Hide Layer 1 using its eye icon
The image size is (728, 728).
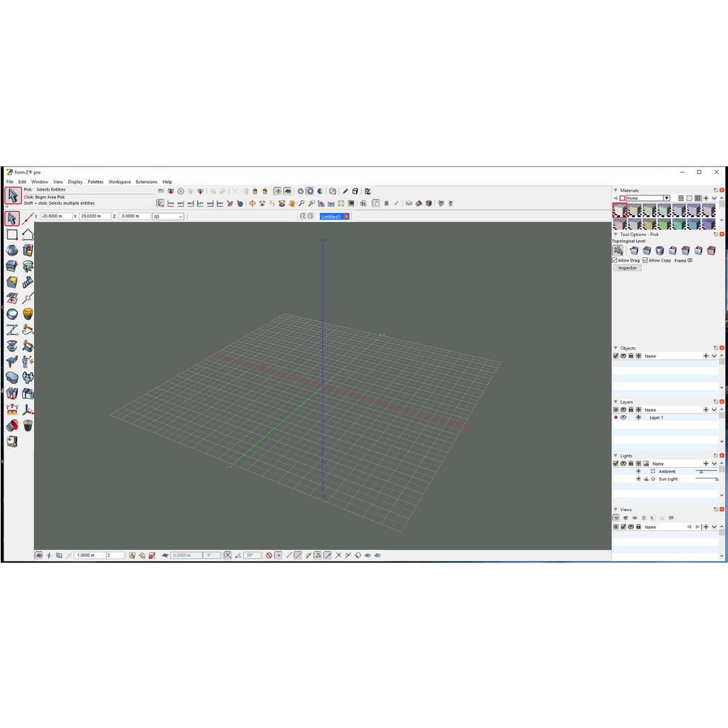623,418
